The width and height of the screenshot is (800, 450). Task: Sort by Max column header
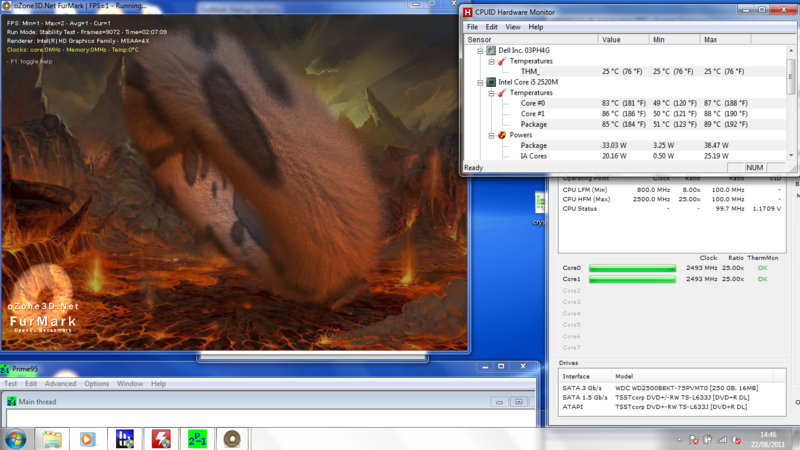tap(726, 39)
